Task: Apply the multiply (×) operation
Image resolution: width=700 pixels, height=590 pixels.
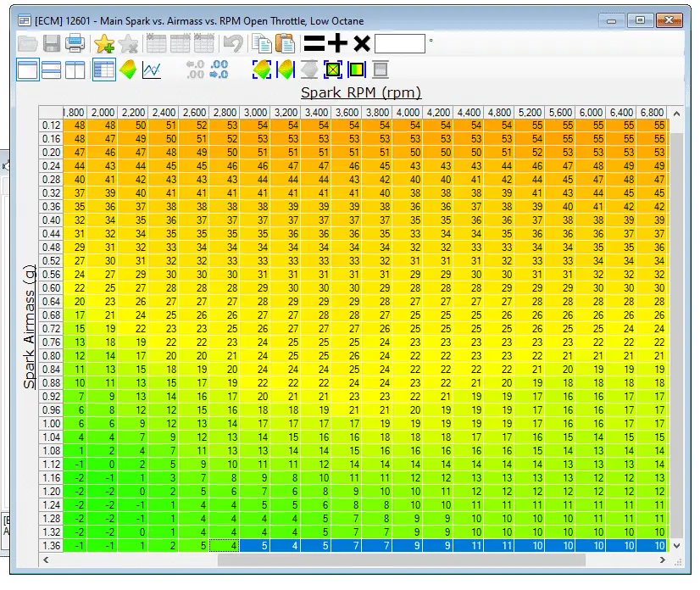Action: (362, 44)
